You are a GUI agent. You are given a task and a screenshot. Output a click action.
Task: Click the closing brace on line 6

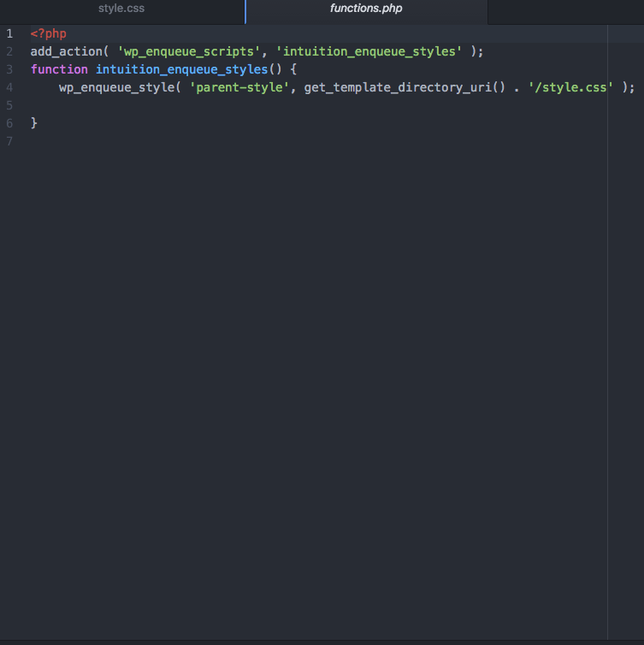(x=34, y=123)
